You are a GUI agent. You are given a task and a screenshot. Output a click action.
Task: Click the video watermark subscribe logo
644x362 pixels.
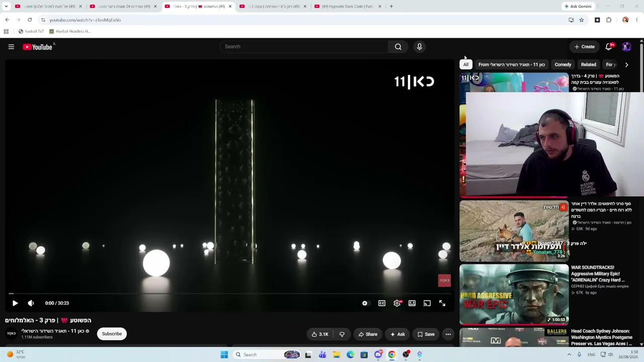(444, 281)
